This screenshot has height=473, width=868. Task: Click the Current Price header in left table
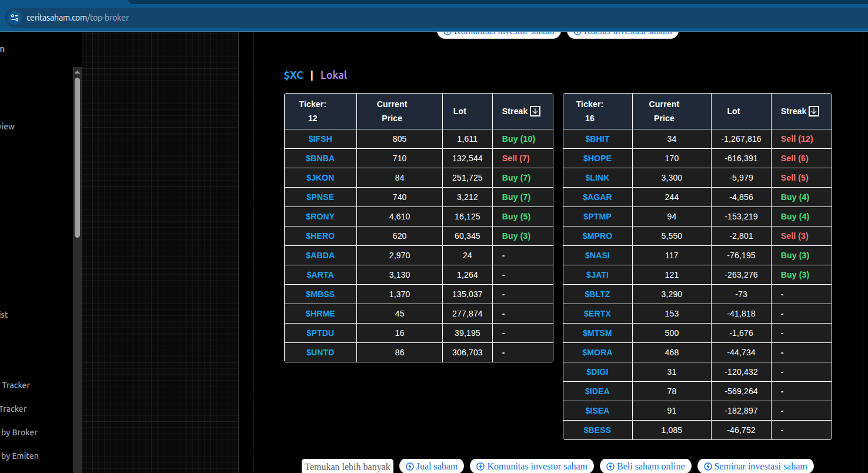(x=392, y=111)
